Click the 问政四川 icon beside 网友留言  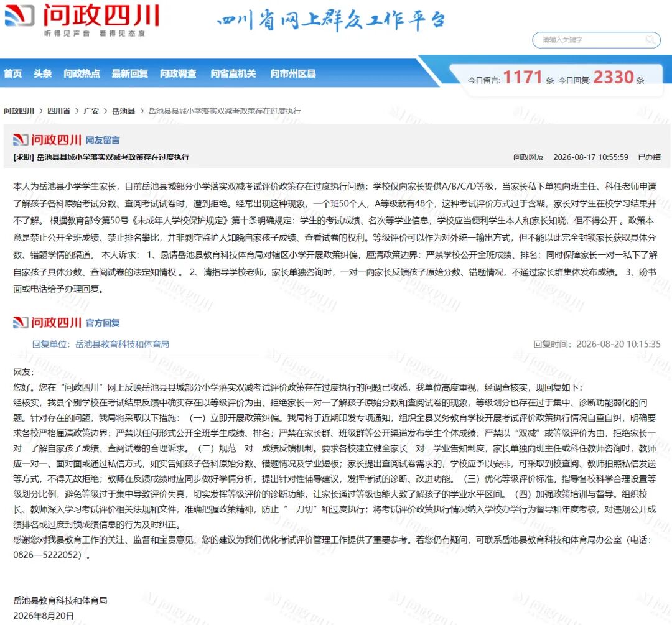point(21,140)
